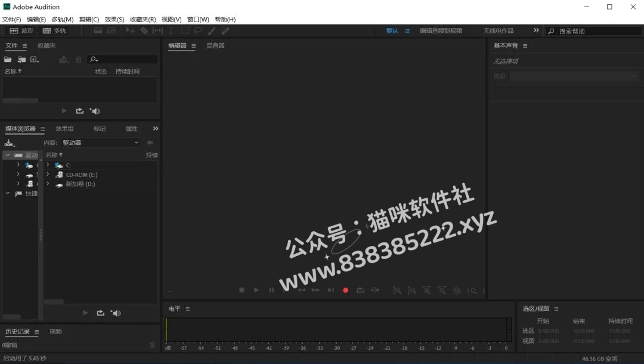Screen dimensions: 644x364
Task: Open the 基本声音 panel menu
Action: pos(525,46)
